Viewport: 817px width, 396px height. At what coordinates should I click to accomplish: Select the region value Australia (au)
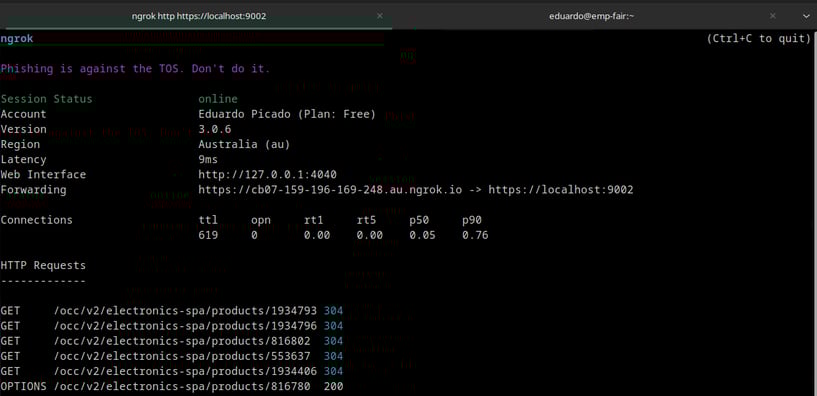tap(244, 144)
